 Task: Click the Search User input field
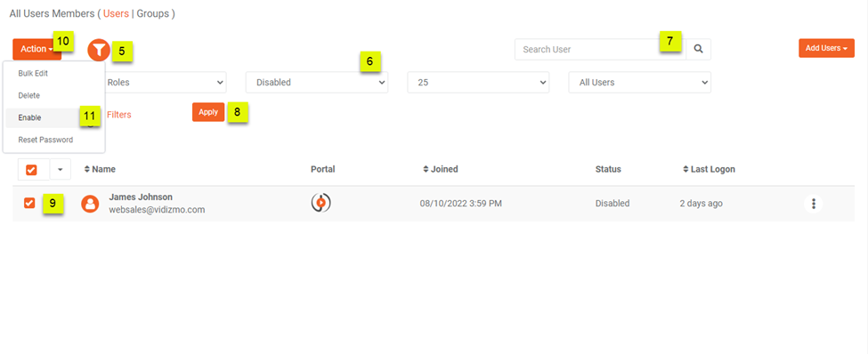click(x=600, y=49)
